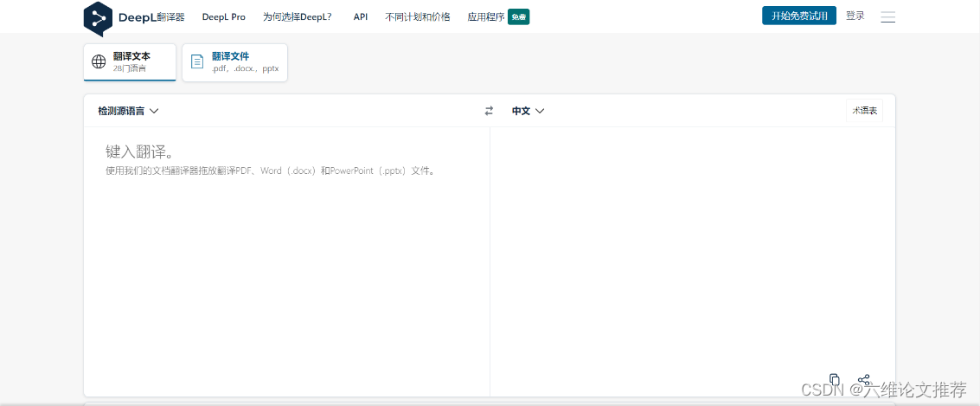Click the 键入翻译 source text field
980x406 pixels.
[x=287, y=261]
